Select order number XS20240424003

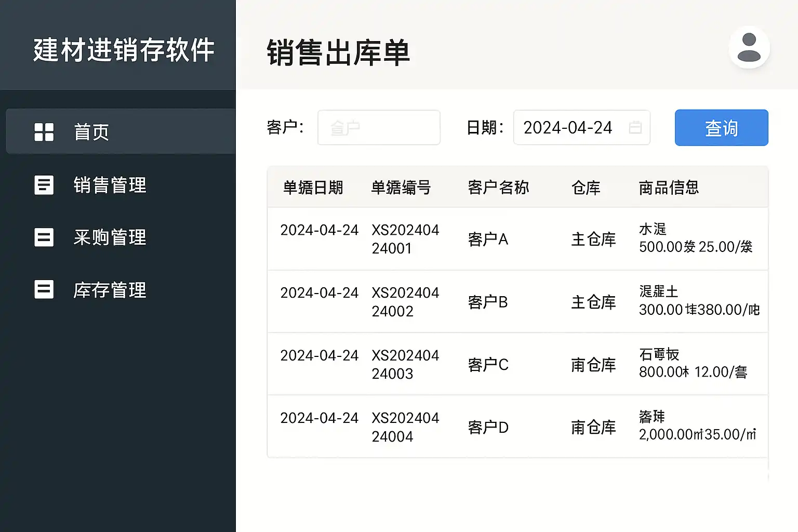coord(405,364)
